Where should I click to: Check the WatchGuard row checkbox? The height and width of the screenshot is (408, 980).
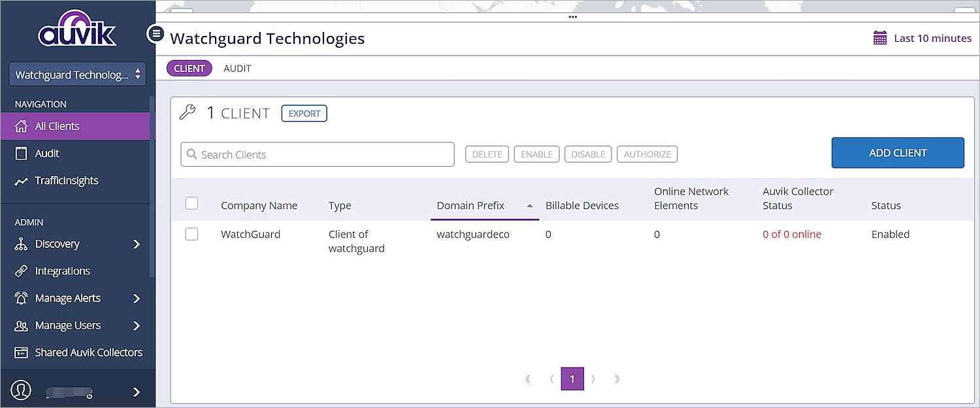click(x=191, y=234)
